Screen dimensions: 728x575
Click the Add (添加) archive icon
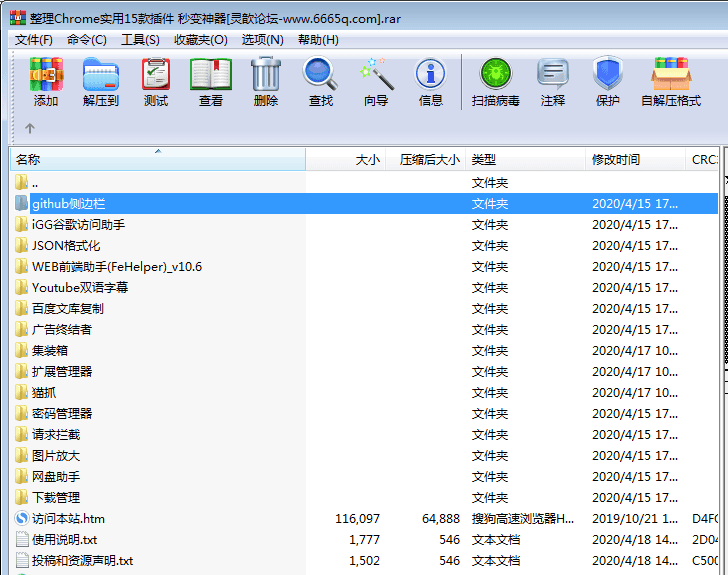pos(46,74)
